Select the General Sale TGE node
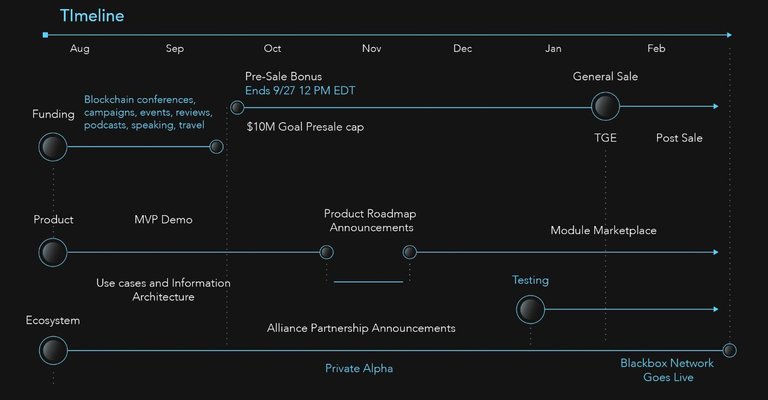Image resolution: width=768 pixels, height=400 pixels. (605, 106)
